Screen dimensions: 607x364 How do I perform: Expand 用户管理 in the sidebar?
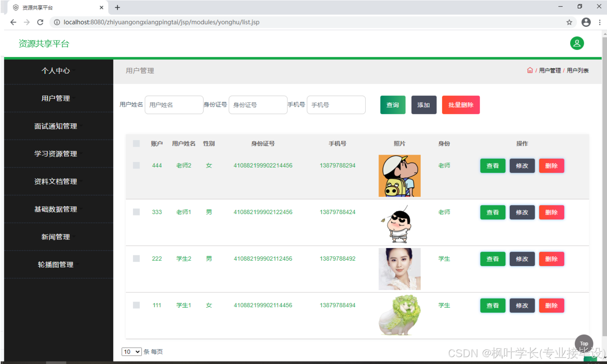59,98
